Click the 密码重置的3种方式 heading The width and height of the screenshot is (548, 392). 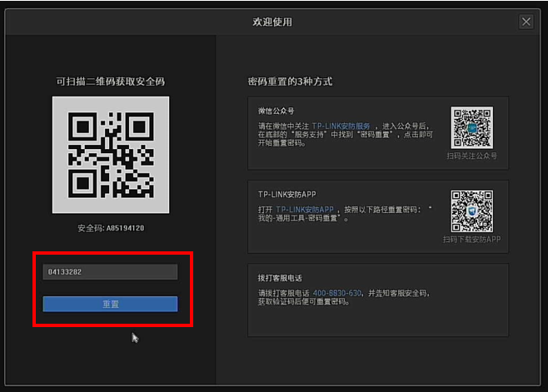point(290,82)
